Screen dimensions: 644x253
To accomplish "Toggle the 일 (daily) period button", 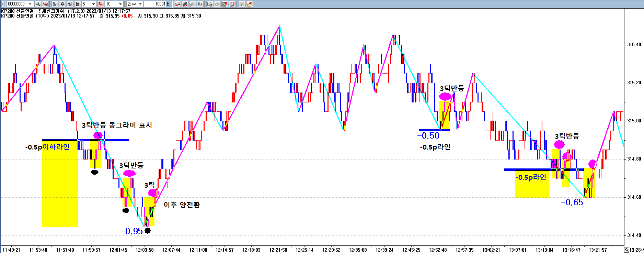I will tap(55, 4).
